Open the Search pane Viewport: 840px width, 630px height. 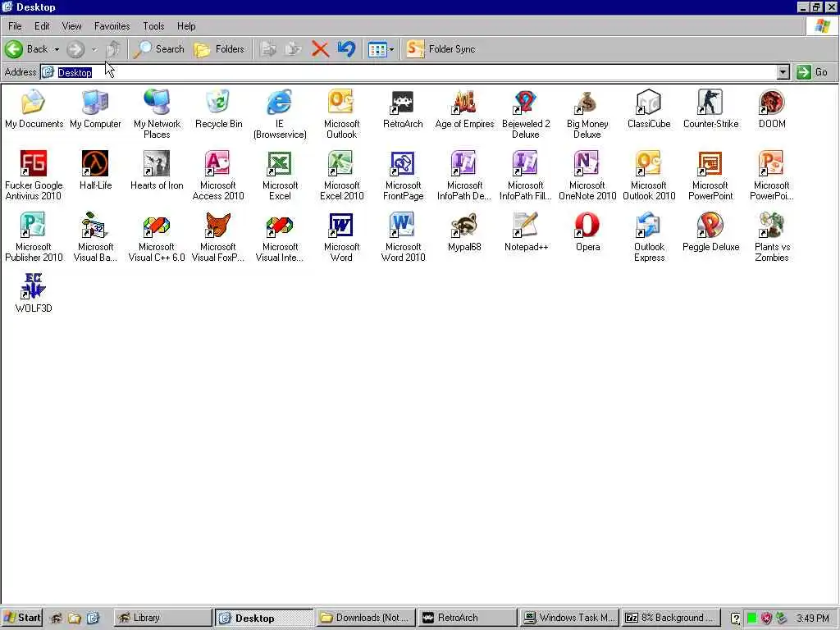pyautogui.click(x=159, y=49)
